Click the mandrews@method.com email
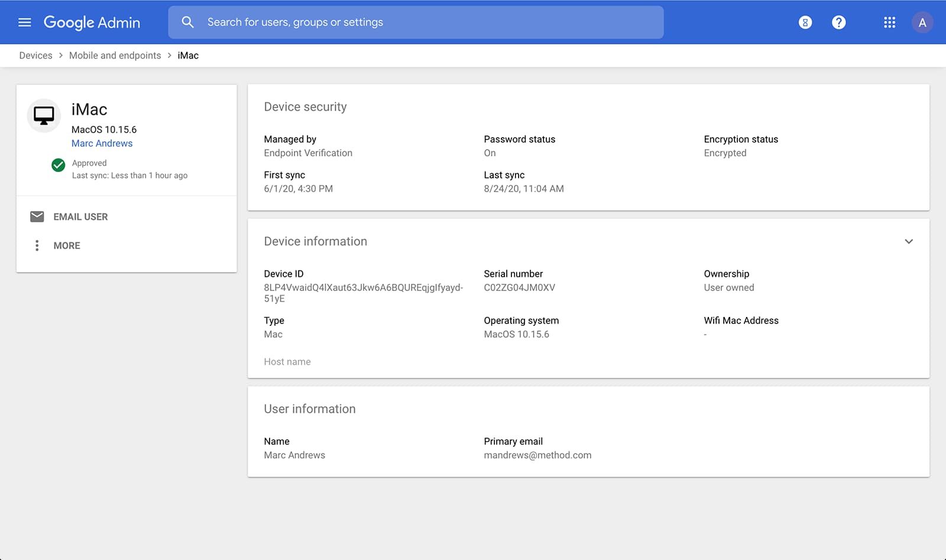 [x=537, y=455]
